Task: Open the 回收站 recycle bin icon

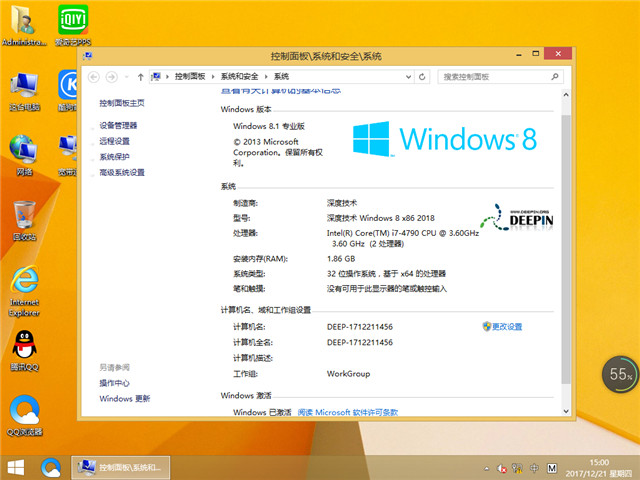Action: pyautogui.click(x=24, y=220)
